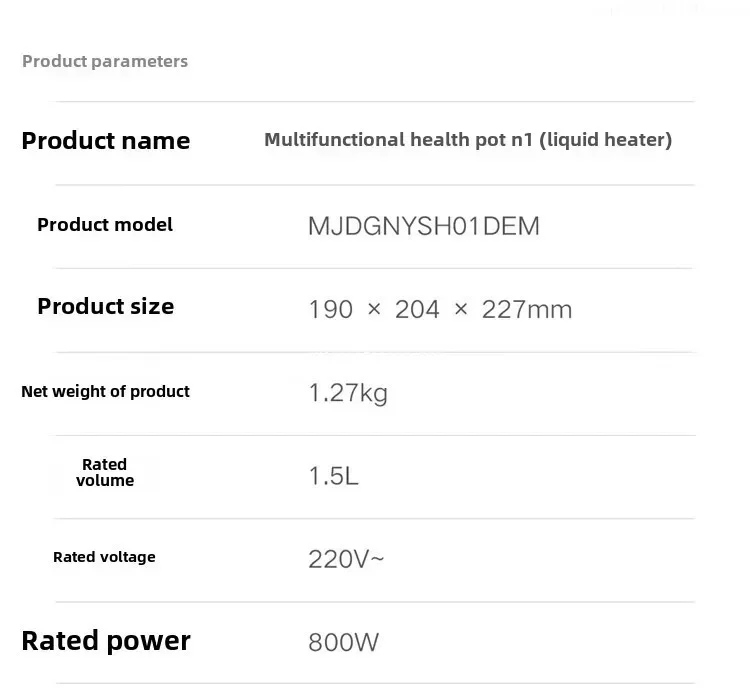Image resolution: width=750 pixels, height=694 pixels.
Task: Click the 220V~ voltage value
Action: 346,559
